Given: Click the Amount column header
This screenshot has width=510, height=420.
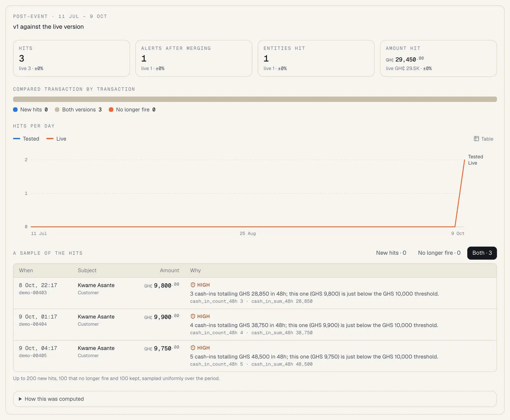Looking at the screenshot, I should [x=170, y=270].
